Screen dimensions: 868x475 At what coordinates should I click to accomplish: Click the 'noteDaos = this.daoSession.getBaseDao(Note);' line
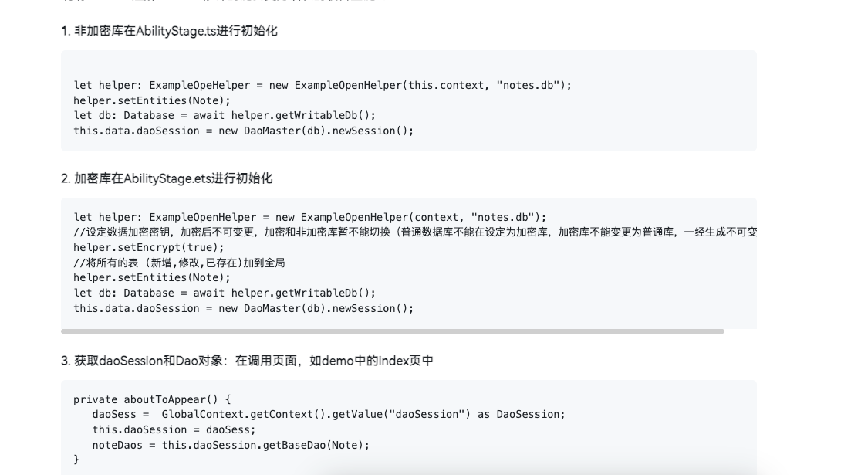(231, 445)
